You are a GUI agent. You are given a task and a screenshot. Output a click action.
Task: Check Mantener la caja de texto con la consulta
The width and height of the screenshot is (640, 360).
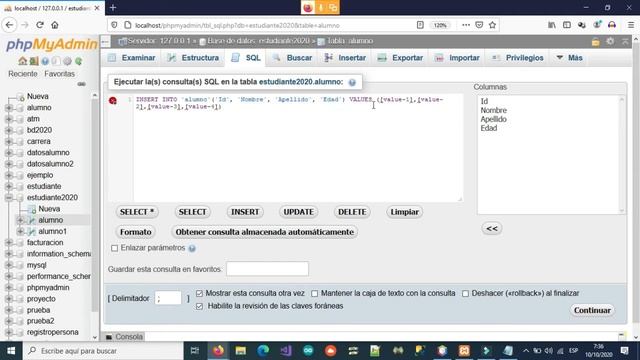(315, 293)
